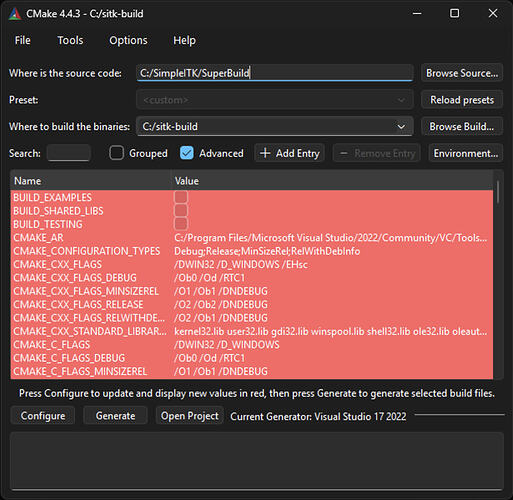Image resolution: width=513 pixels, height=500 pixels.
Task: Click Reload presets button
Action: point(462,100)
